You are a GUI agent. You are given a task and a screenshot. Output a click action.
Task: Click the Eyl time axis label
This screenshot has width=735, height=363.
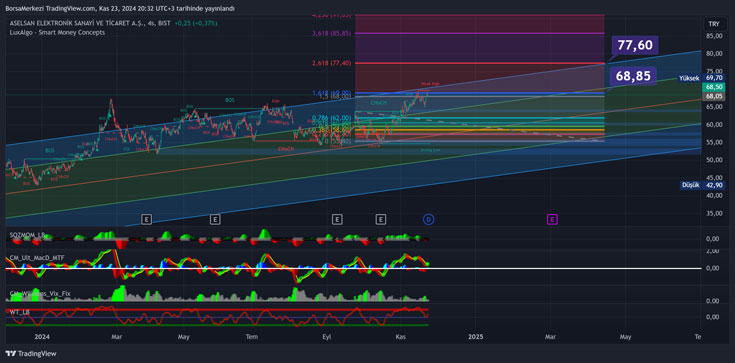point(326,337)
